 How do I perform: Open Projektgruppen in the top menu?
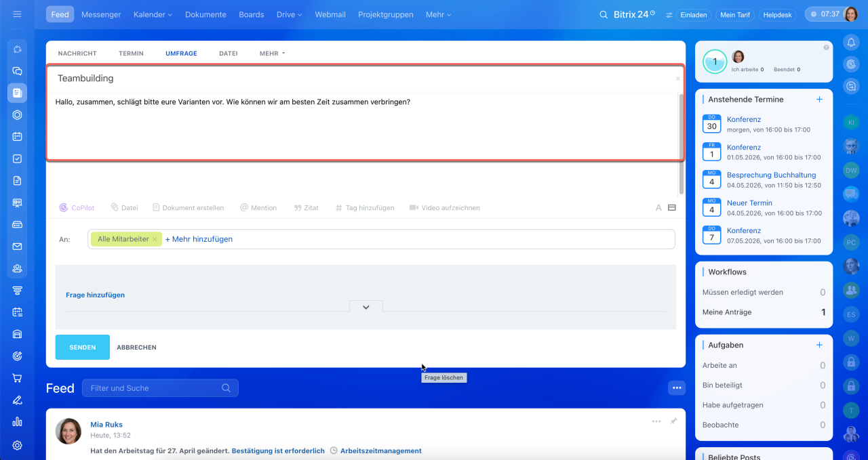[386, 14]
